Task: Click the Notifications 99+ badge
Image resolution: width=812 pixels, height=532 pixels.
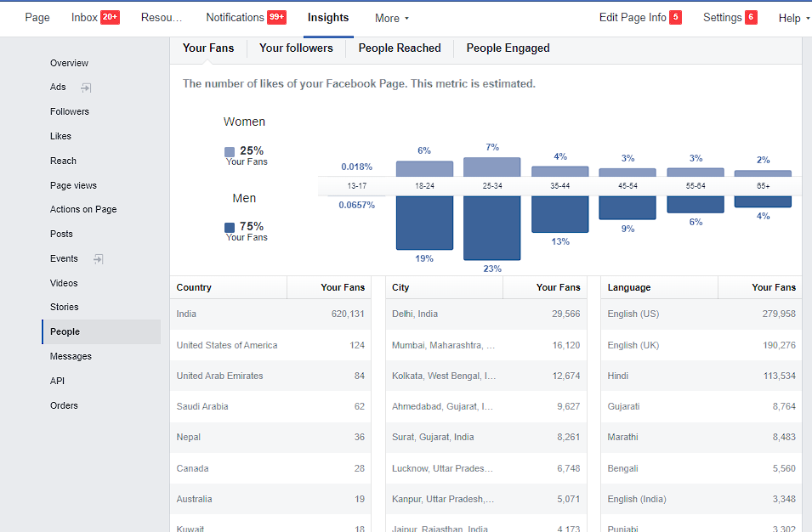Action: [276, 17]
